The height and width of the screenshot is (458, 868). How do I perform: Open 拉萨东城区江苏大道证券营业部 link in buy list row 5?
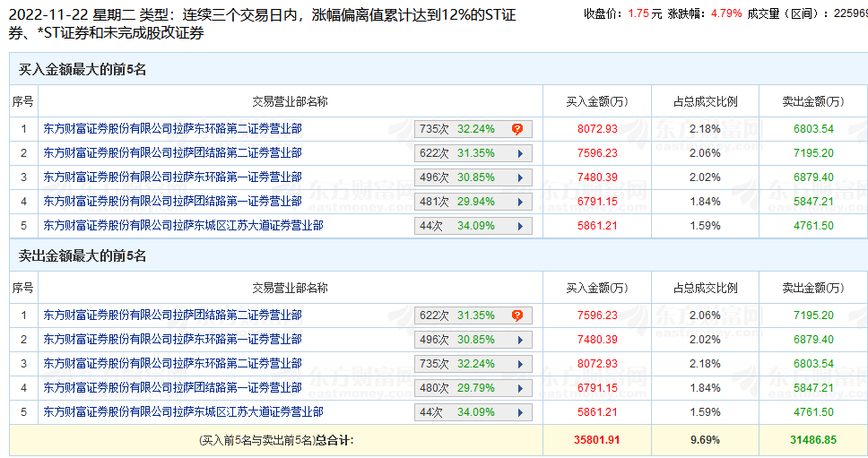pos(183,226)
